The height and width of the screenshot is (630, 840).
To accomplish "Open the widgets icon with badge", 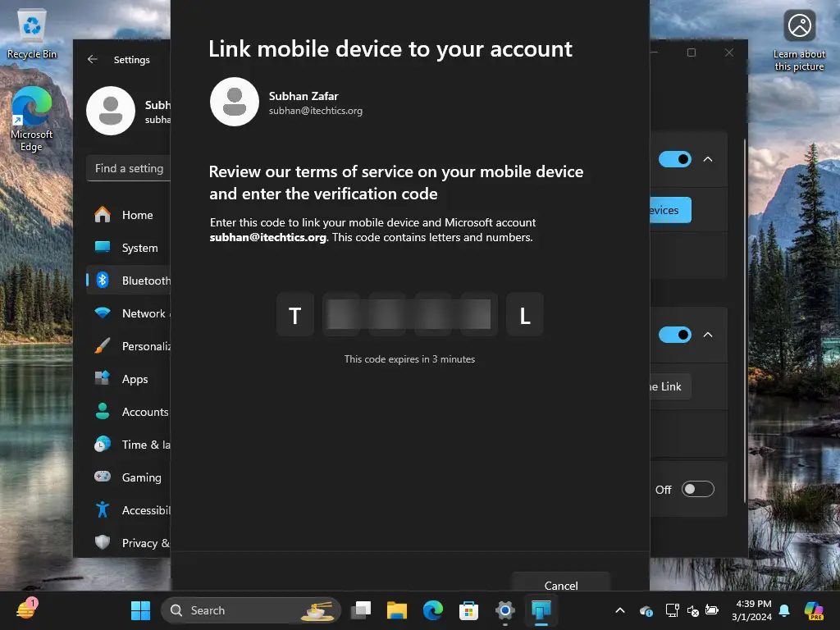I will click(x=26, y=609).
